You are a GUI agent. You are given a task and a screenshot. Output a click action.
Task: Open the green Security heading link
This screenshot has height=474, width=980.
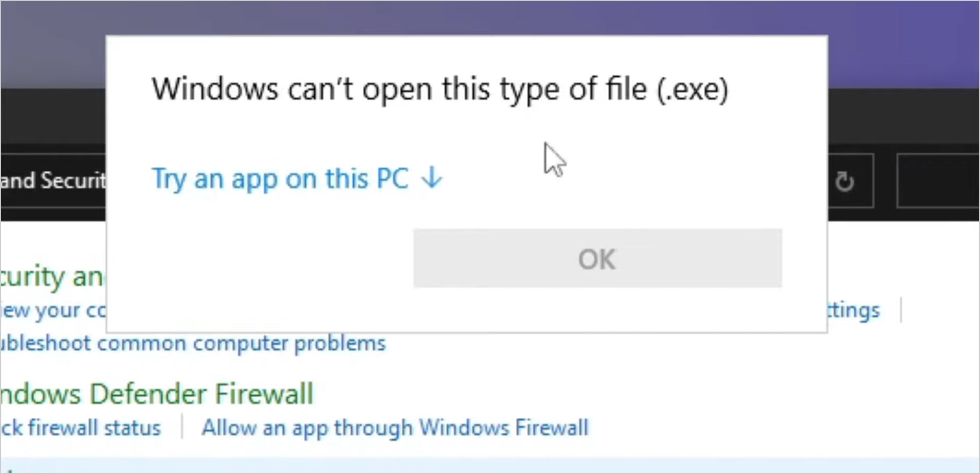coord(52,276)
